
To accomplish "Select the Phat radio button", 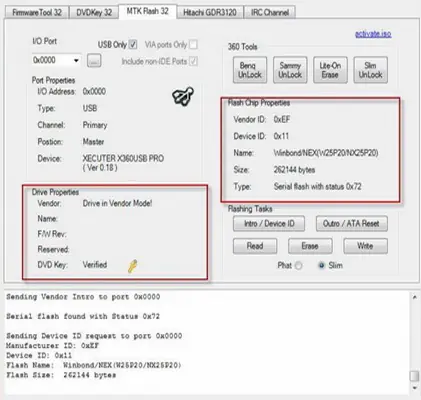I will coord(299,266).
